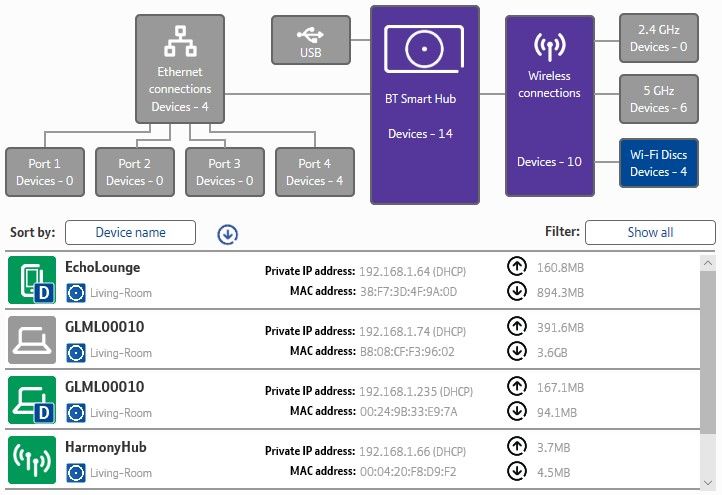Select the Port 4 devices box
The height and width of the screenshot is (495, 722).
tap(314, 172)
